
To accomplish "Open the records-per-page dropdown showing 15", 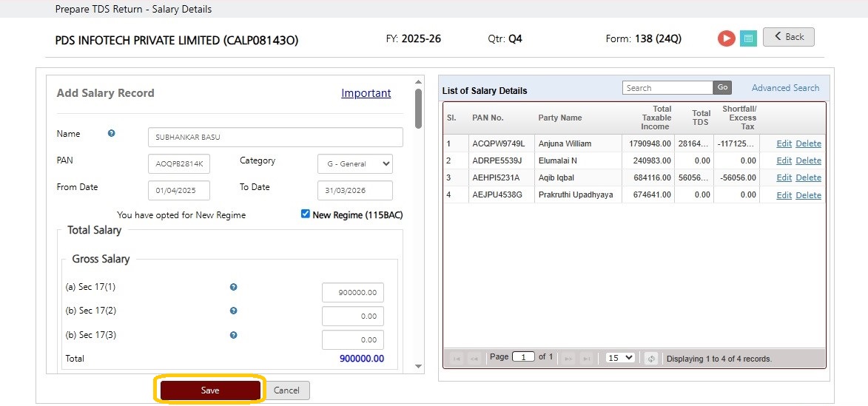I will (x=620, y=358).
